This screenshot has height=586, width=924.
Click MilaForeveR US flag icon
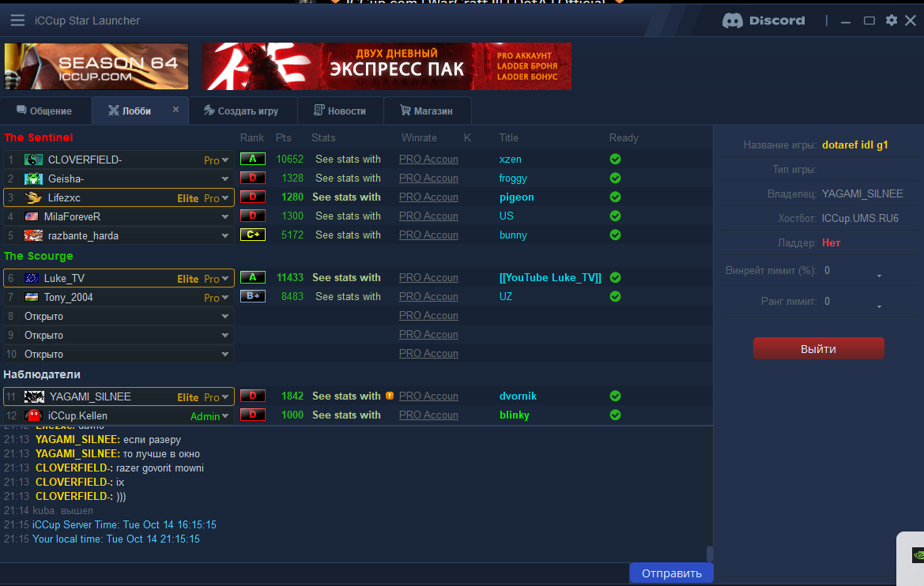coord(32,216)
